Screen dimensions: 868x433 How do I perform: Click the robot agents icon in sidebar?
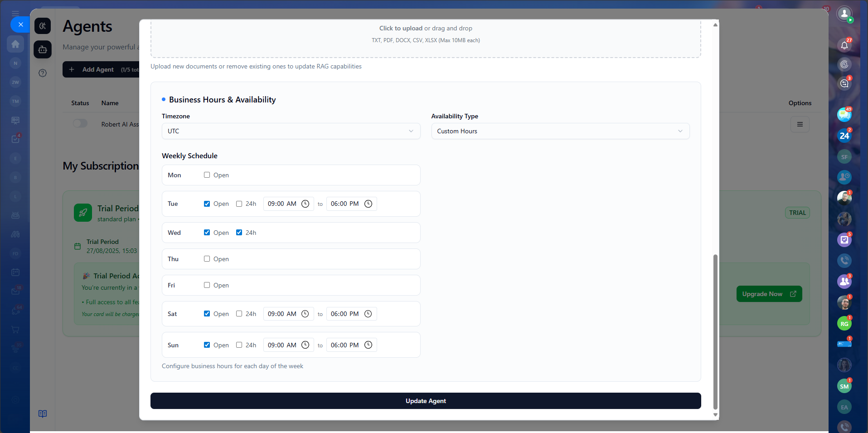(43, 49)
